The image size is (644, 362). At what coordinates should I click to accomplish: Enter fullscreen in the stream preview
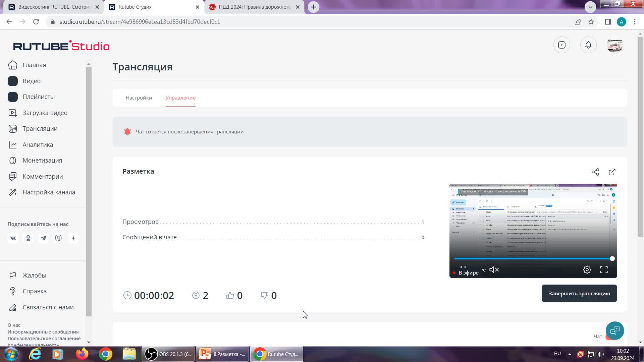[x=604, y=269]
